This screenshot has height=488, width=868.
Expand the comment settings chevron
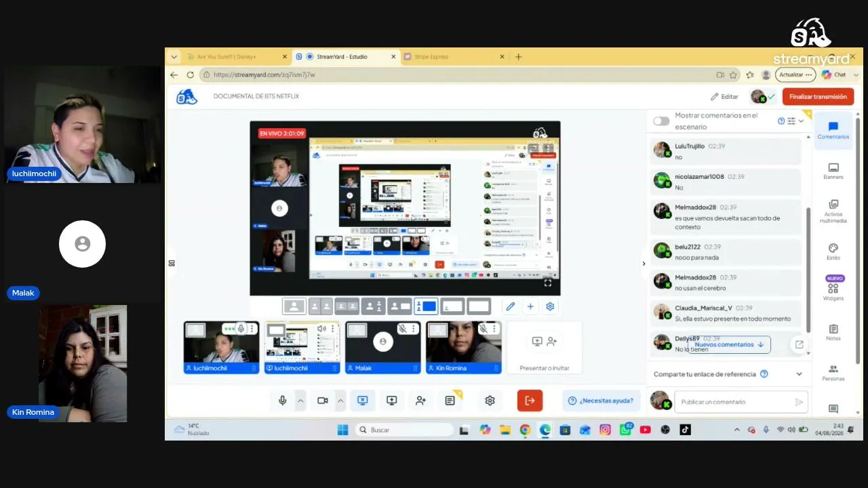pos(801,121)
